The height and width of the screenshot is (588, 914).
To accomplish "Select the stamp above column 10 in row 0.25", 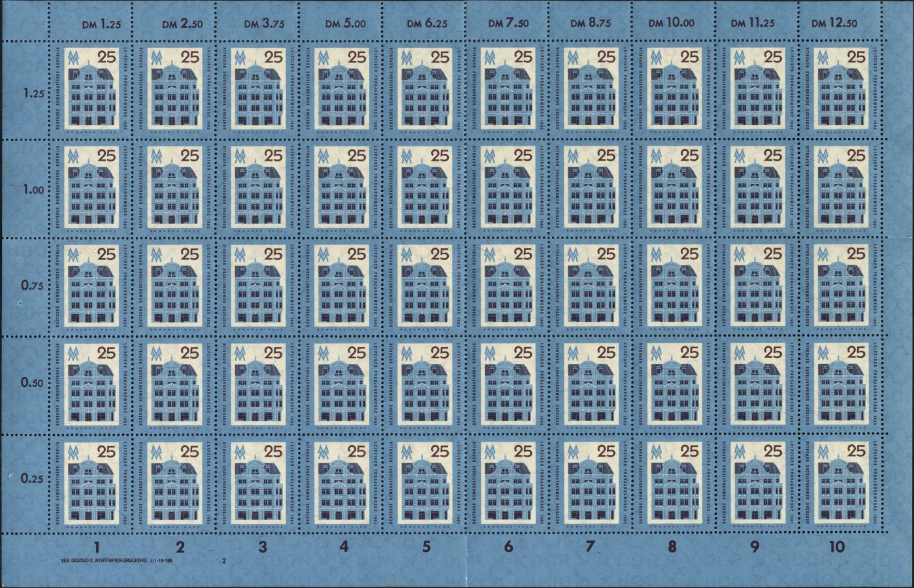I will coord(843,482).
